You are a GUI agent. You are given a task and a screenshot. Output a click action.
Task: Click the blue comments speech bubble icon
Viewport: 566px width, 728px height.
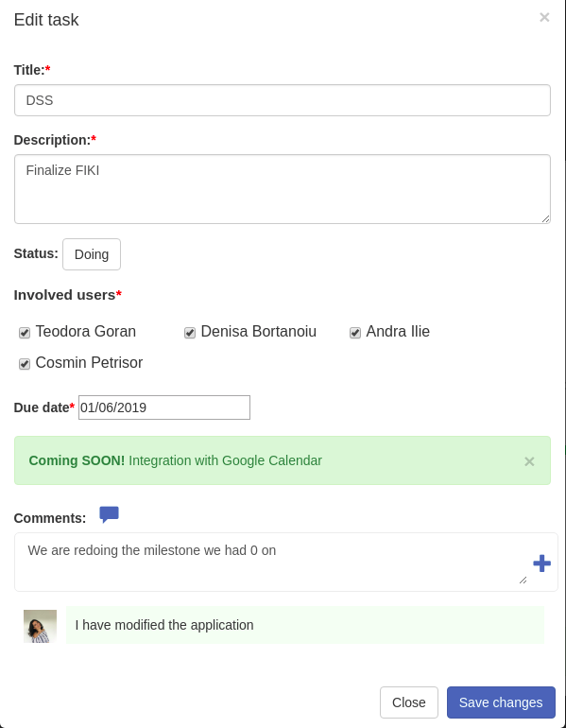(109, 514)
